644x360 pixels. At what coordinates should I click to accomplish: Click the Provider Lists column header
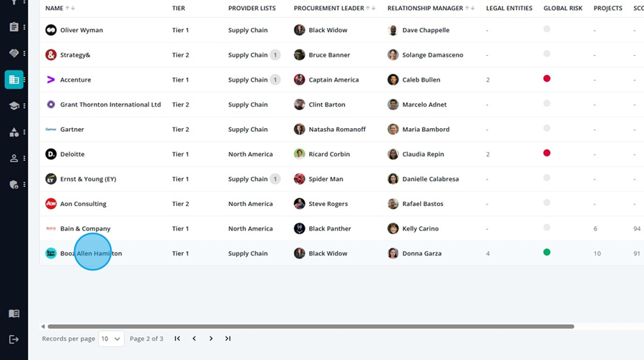point(252,8)
